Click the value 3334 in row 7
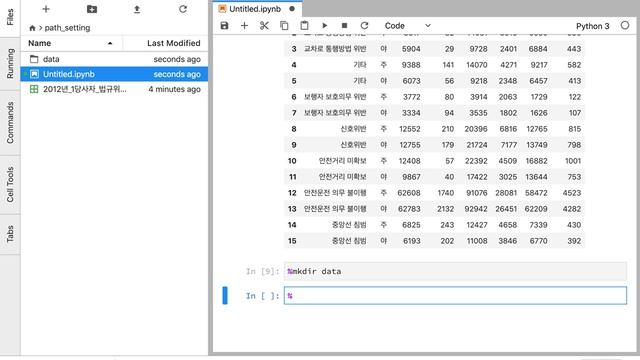 click(411, 113)
